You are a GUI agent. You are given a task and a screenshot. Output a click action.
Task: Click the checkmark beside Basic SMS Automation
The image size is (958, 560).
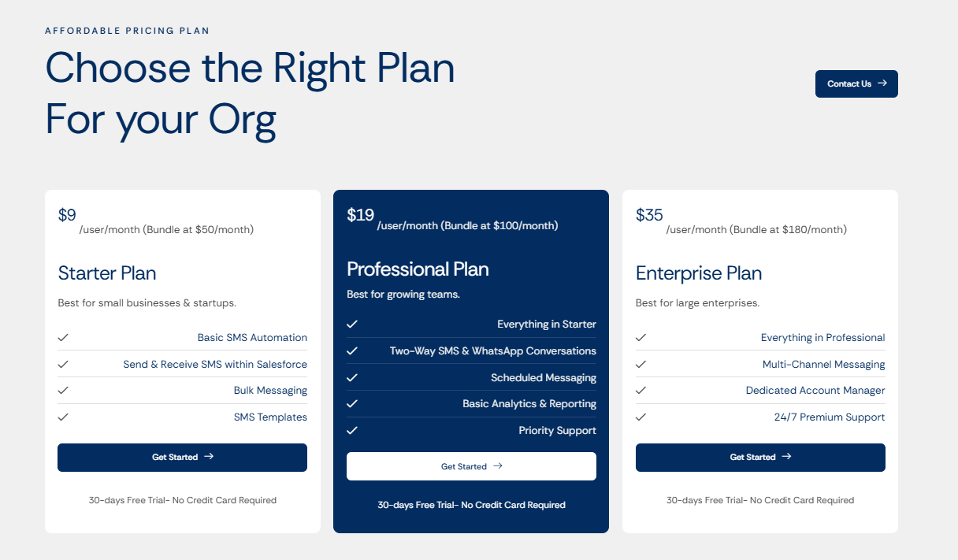(63, 337)
